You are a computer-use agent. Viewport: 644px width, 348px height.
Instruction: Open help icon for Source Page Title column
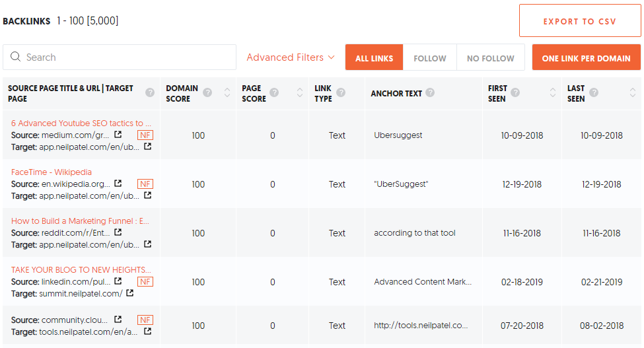[x=150, y=92]
